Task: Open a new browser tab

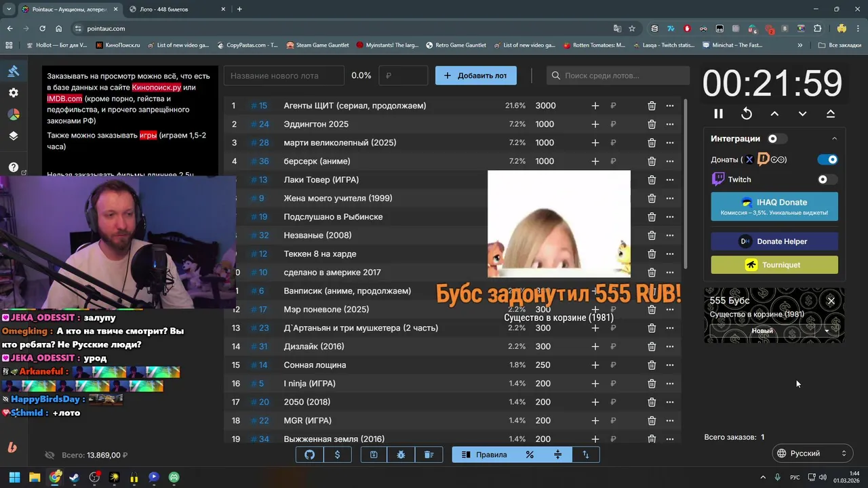Action: coord(239,9)
